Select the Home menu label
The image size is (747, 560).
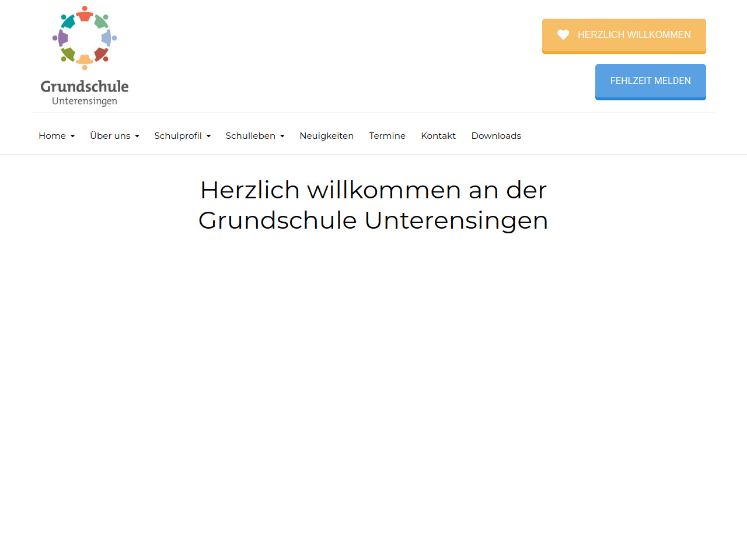(52, 136)
